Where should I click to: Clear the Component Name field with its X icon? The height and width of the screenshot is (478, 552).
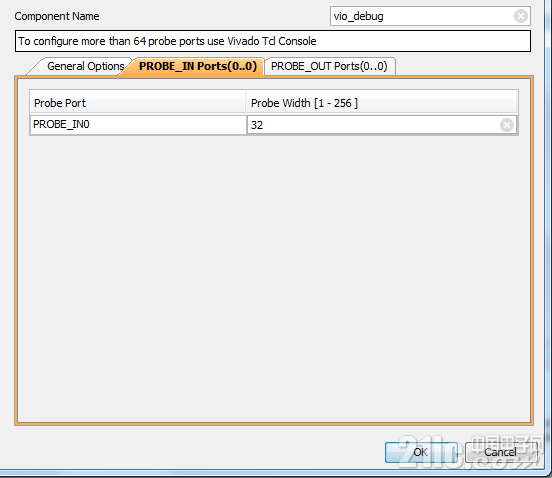pyautogui.click(x=521, y=16)
